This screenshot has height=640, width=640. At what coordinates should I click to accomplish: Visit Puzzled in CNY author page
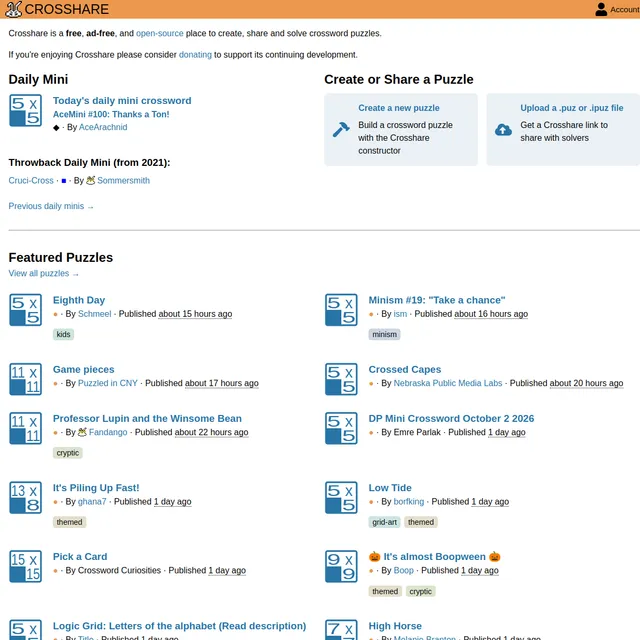click(108, 383)
